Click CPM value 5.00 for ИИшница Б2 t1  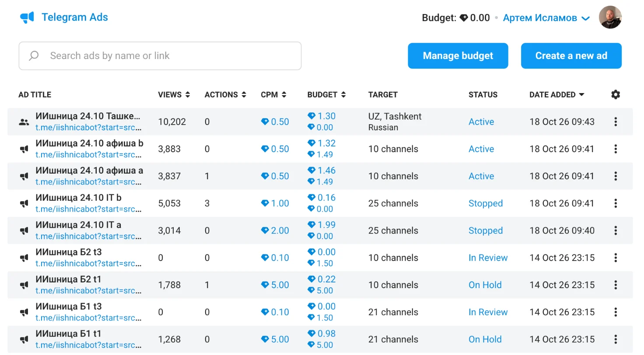tap(275, 285)
